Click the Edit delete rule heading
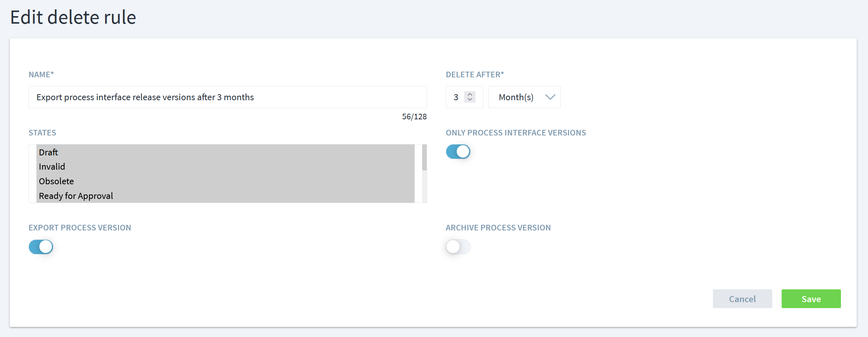The image size is (868, 337). point(73,18)
